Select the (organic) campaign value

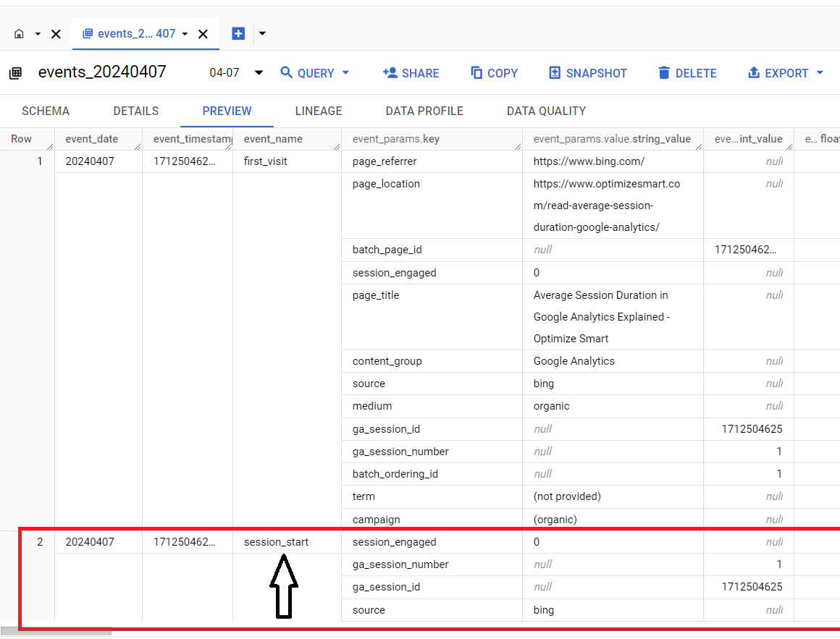(555, 520)
